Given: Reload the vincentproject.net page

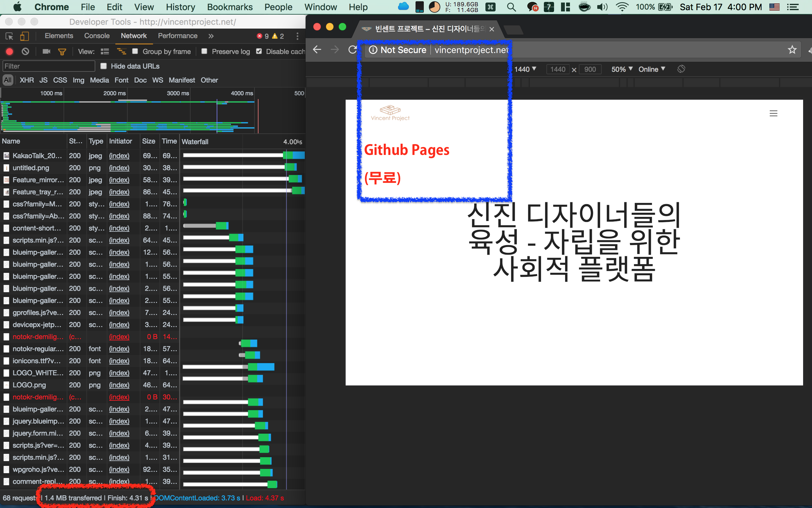Looking at the screenshot, I should (352, 50).
